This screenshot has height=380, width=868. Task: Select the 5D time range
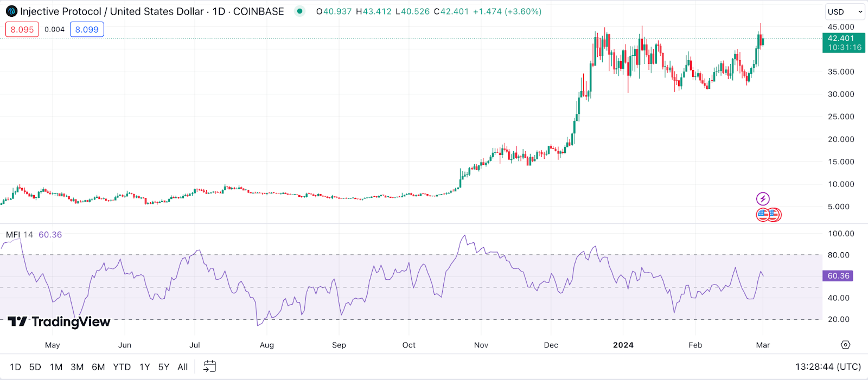click(35, 367)
